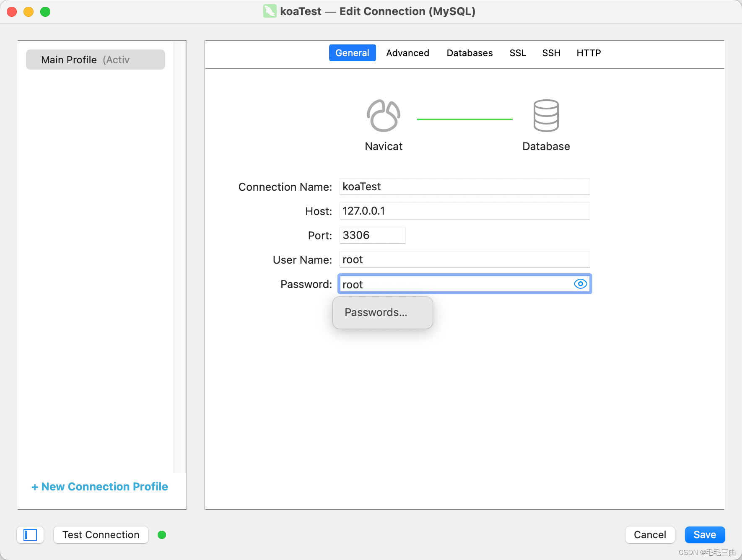Screen dimensions: 742x560
Task: Select Main Profile in sidebar
Action: pyautogui.click(x=96, y=60)
